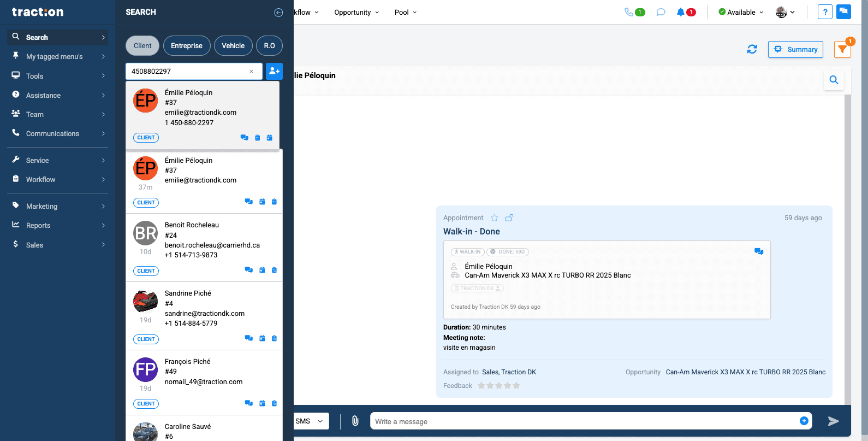Open the blue chat panel icon
868x441 pixels.
[x=843, y=11]
